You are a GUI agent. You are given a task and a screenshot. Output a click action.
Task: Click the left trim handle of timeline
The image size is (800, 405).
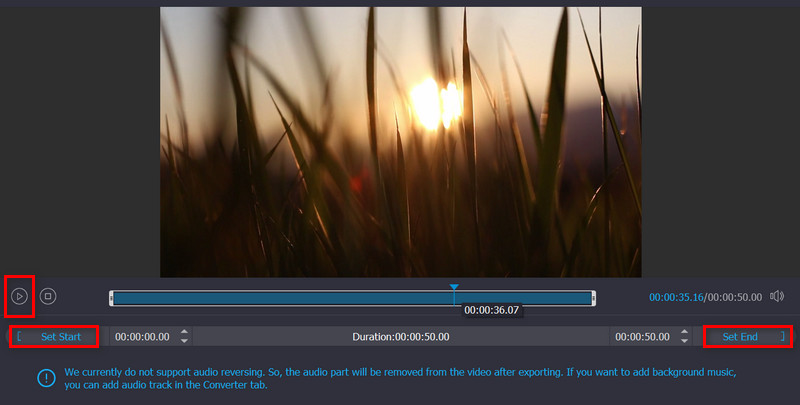click(x=113, y=298)
